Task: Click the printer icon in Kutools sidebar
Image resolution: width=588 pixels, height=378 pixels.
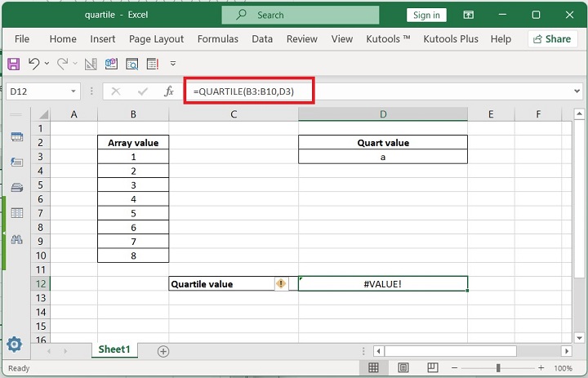Action: click(16, 188)
